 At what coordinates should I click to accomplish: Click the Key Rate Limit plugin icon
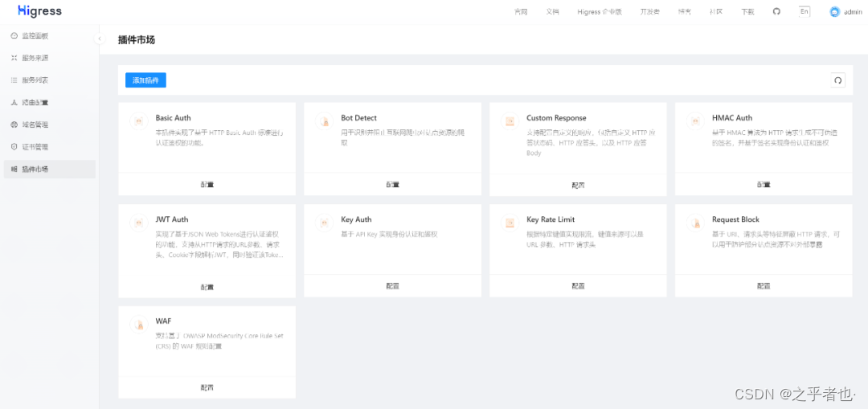(510, 223)
